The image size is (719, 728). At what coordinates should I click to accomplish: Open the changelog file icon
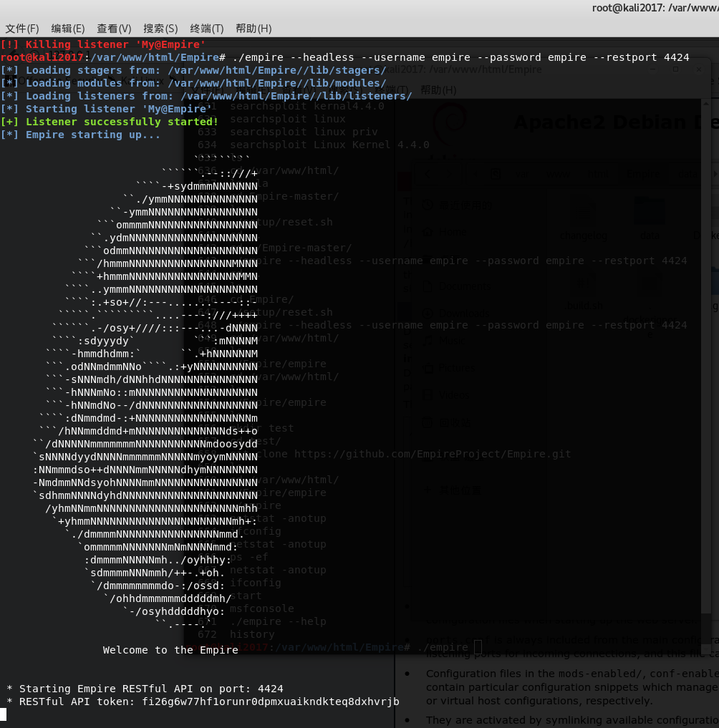[584, 213]
